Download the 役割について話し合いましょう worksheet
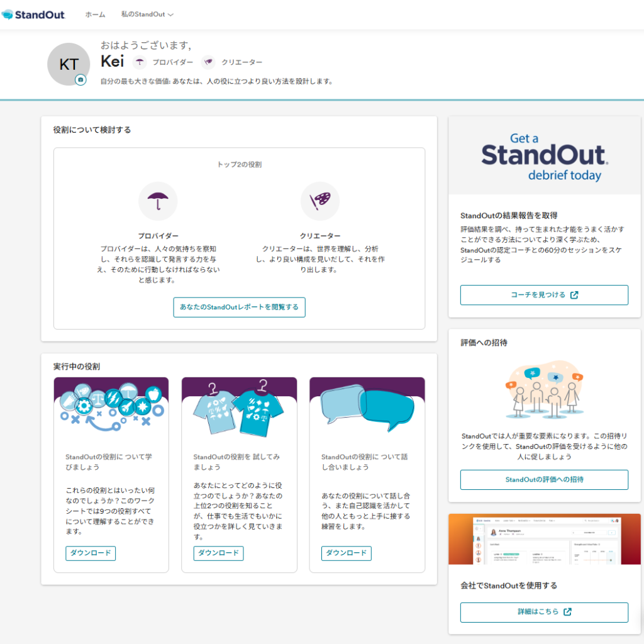The height and width of the screenshot is (644, 644). point(347,553)
